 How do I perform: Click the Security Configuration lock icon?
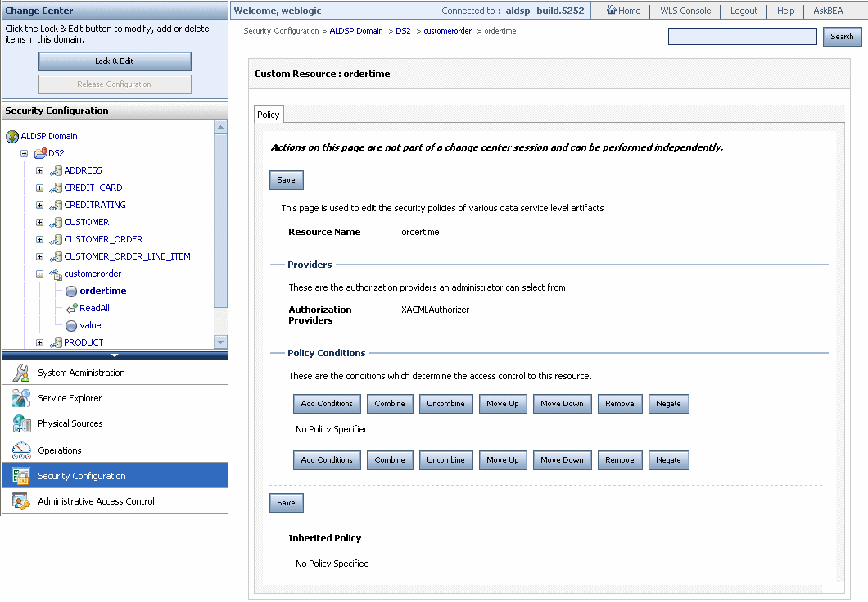tap(21, 476)
